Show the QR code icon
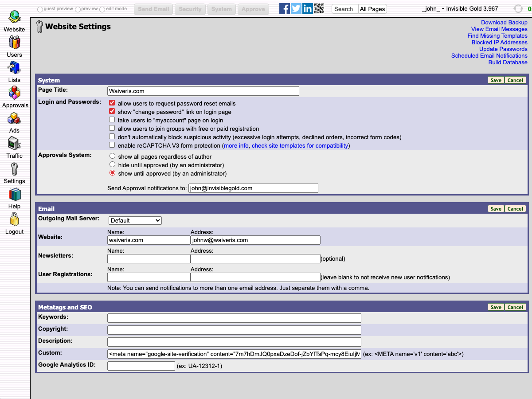Image resolution: width=532 pixels, height=399 pixels. 319,8
